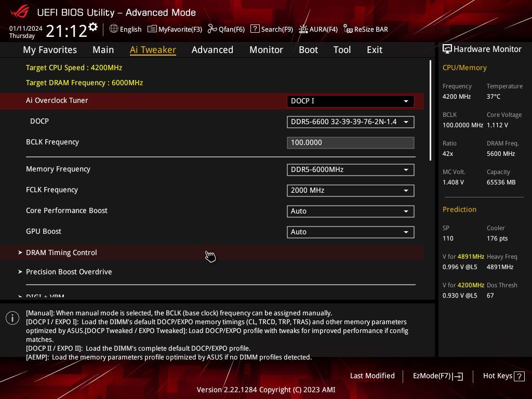Click the version copyright text
The width and height of the screenshot is (532, 399).
point(266,390)
